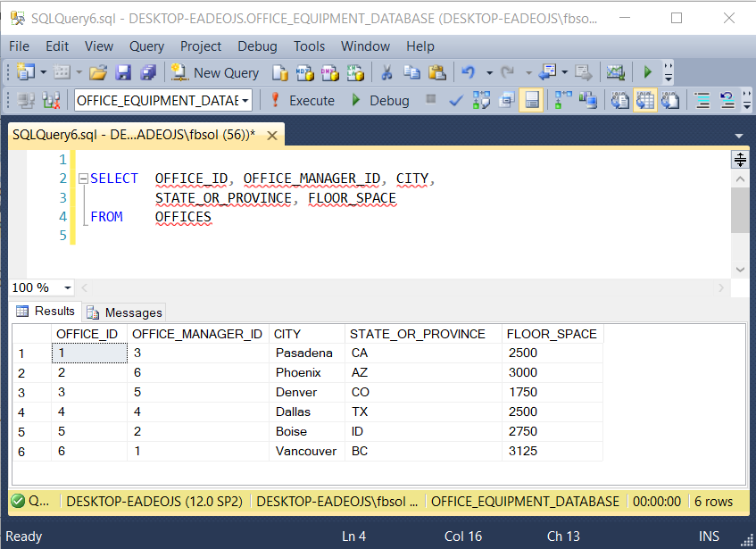Viewport: 756px width, 549px height.
Task: Click the Save All icon
Action: (147, 73)
